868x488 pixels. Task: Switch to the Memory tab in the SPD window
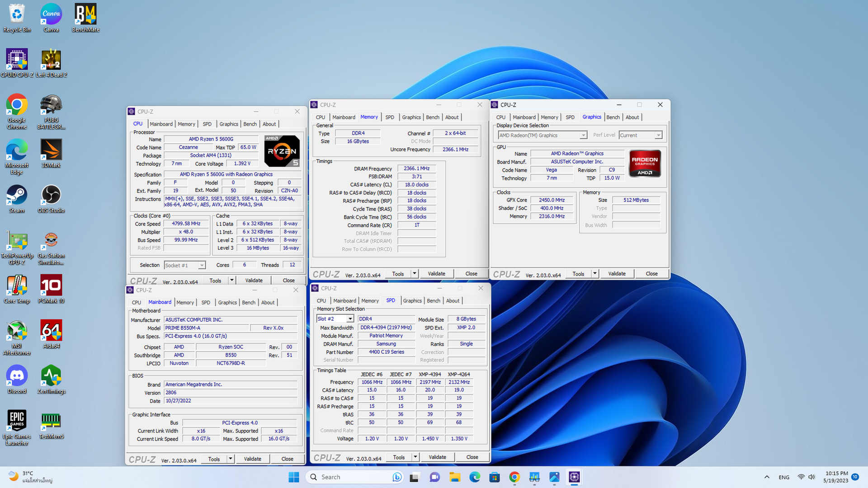(x=370, y=300)
